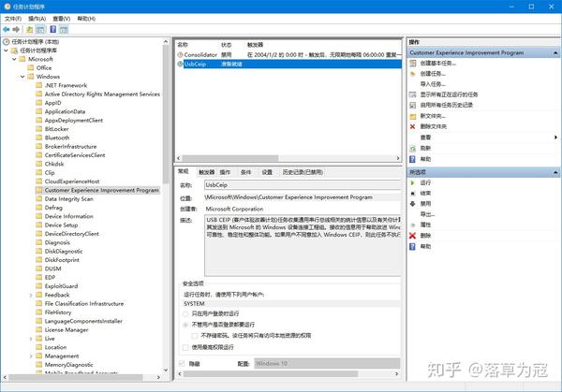
Task: Select 任务计划程序 (本地) root node
Action: (x=36, y=42)
